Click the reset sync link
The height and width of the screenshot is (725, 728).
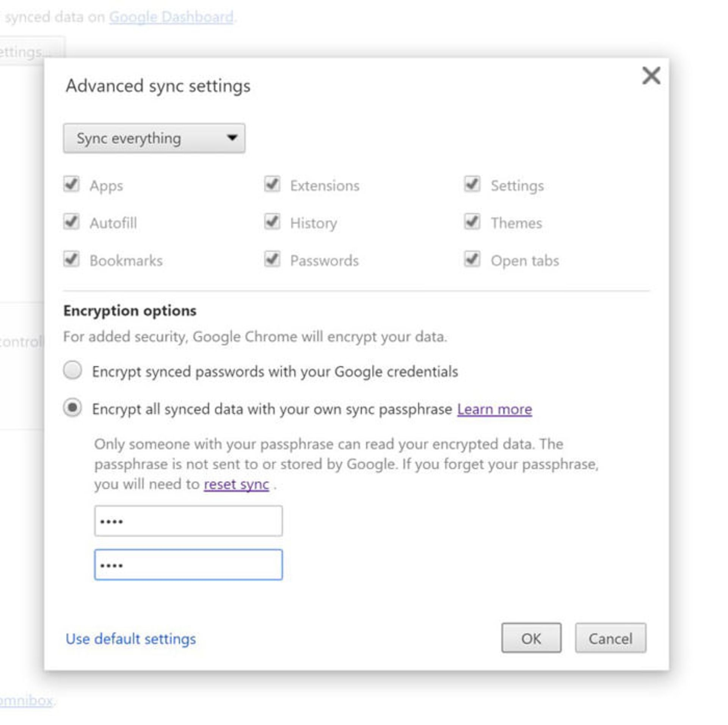coord(236,484)
